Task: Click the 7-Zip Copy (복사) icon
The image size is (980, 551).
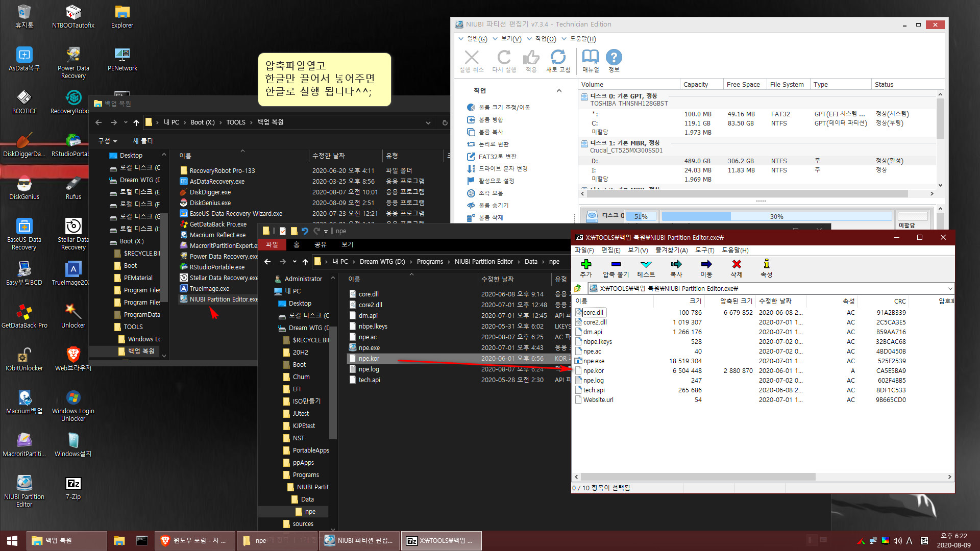Action: (676, 264)
